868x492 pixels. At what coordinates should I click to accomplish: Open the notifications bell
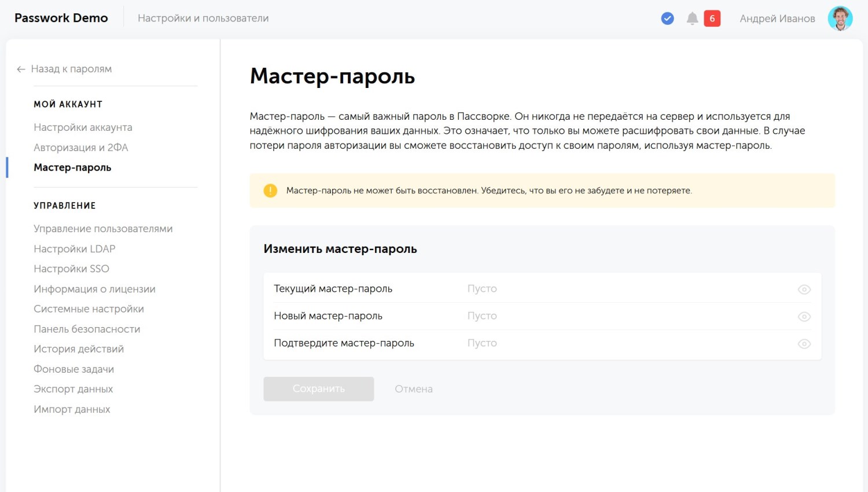[x=692, y=19]
